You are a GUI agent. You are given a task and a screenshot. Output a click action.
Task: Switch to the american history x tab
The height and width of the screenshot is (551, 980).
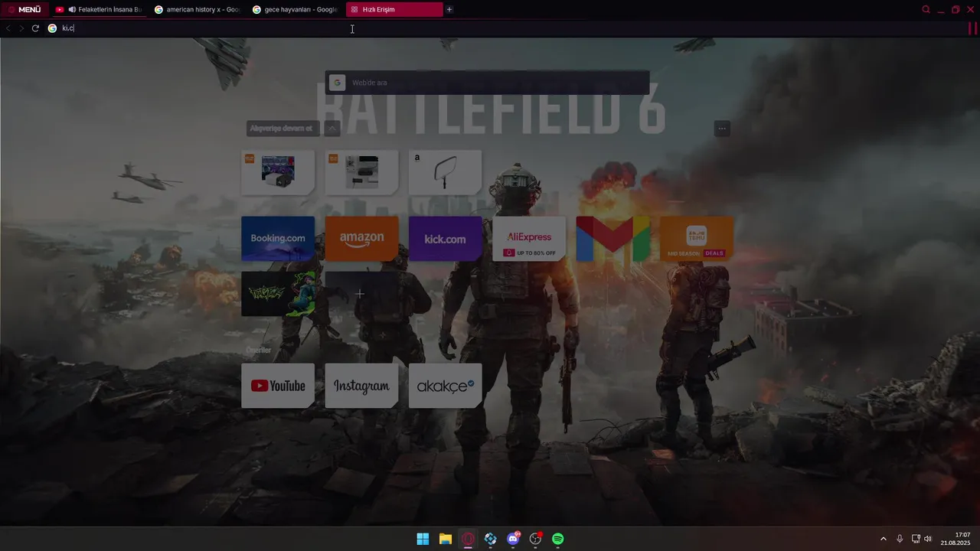pyautogui.click(x=197, y=9)
